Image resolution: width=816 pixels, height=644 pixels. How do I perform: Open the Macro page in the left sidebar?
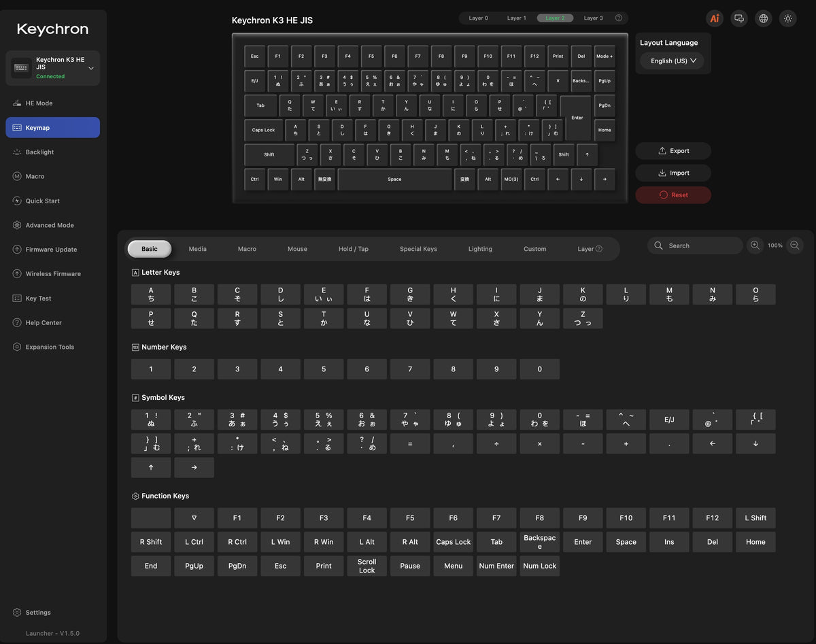(x=53, y=176)
